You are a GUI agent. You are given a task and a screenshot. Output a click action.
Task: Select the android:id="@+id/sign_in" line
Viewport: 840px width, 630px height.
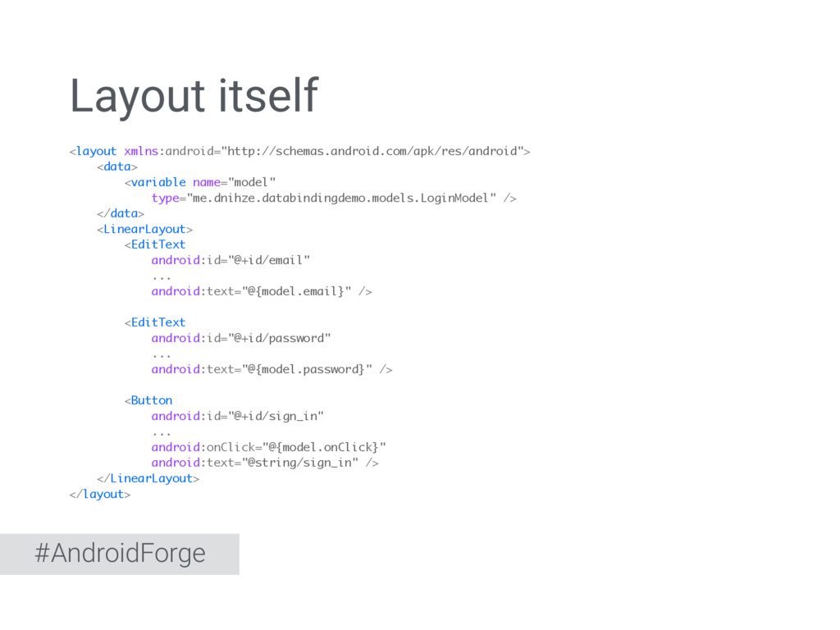237,416
